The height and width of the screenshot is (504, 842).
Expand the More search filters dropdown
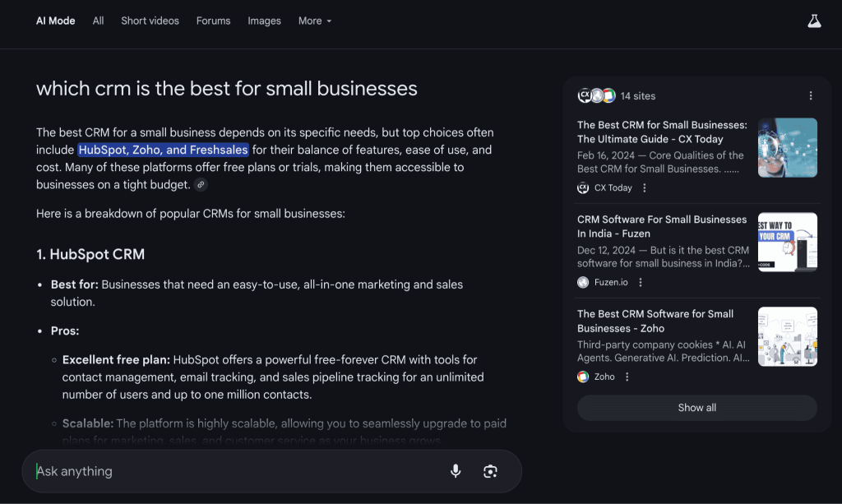[x=315, y=21]
